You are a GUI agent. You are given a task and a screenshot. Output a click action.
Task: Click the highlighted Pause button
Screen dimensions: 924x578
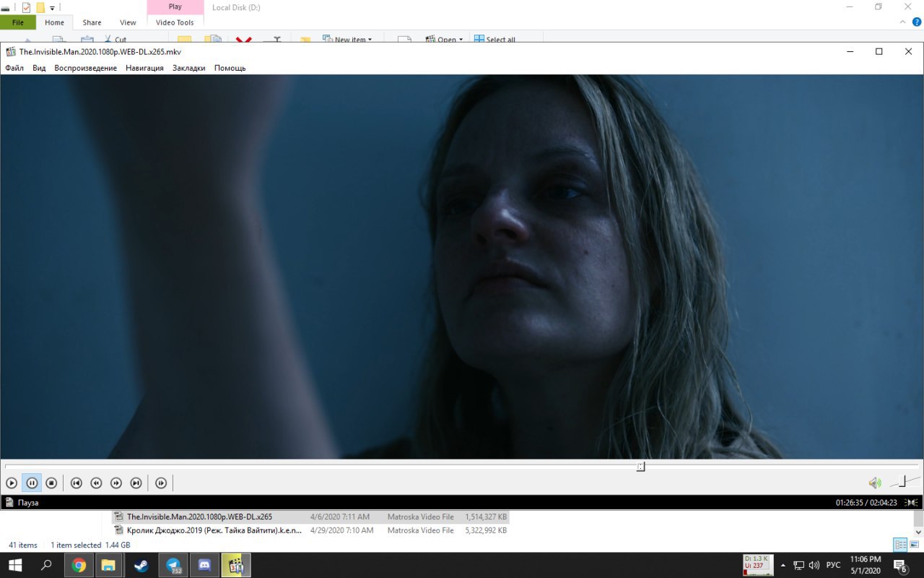pos(32,483)
